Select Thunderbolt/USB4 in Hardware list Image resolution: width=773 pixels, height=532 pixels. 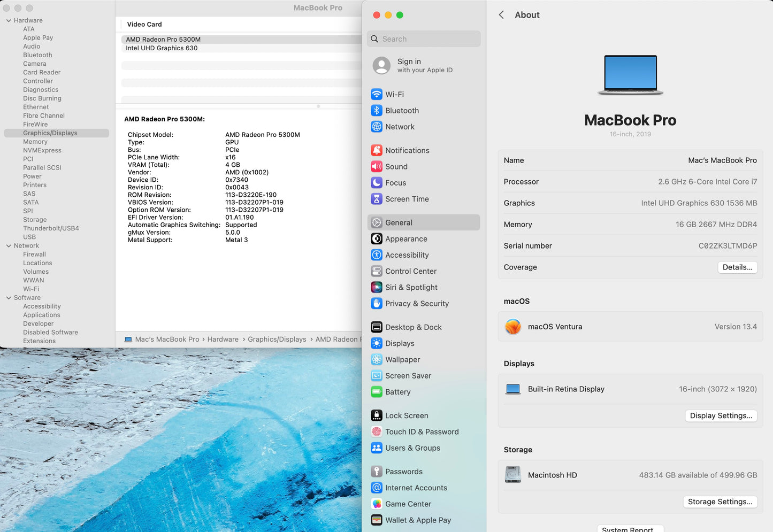(x=51, y=228)
